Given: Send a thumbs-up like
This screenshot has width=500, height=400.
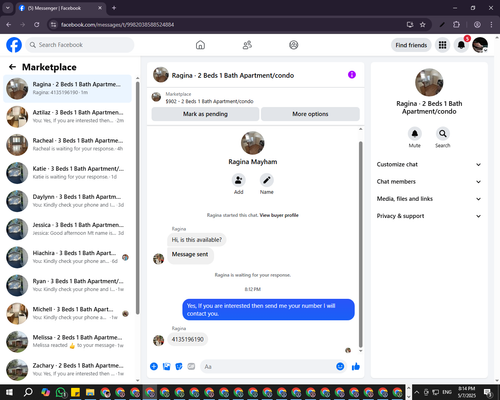Looking at the screenshot, I should click(356, 367).
